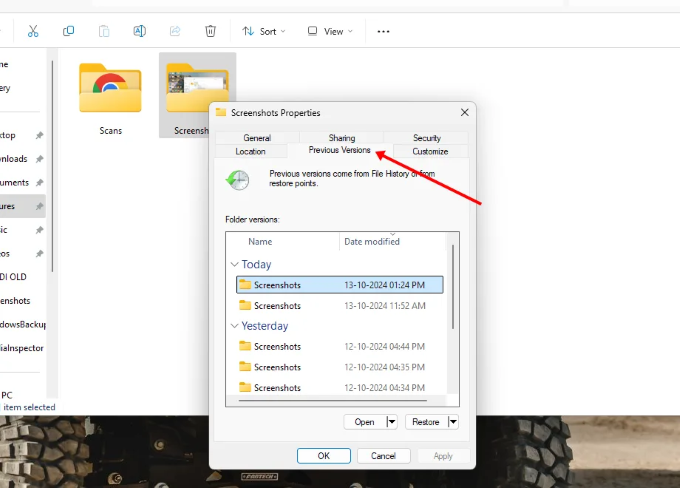Expand the Restore button dropdown arrow
The height and width of the screenshot is (488, 680).
pyautogui.click(x=453, y=422)
